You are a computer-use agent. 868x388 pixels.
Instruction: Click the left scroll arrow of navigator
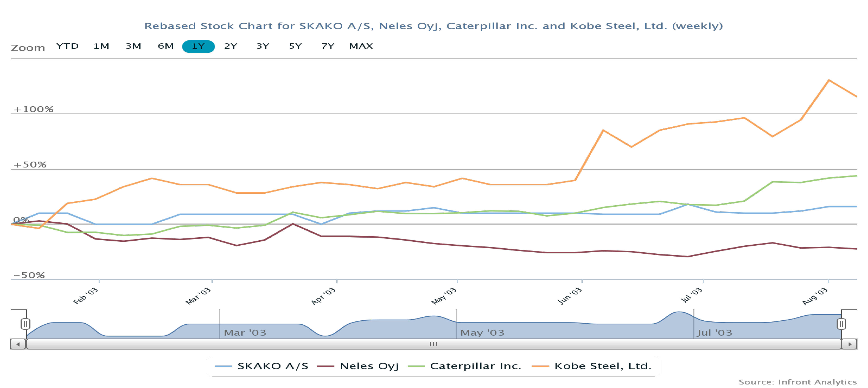click(18, 344)
